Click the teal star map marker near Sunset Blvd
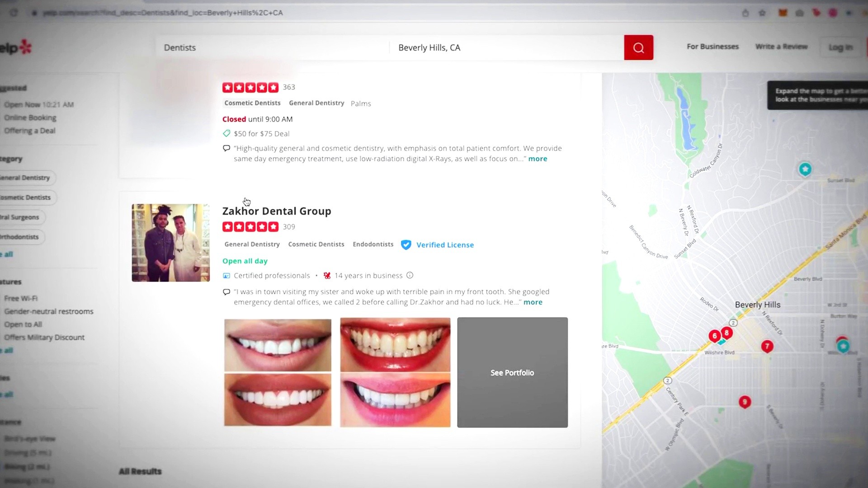 [805, 169]
